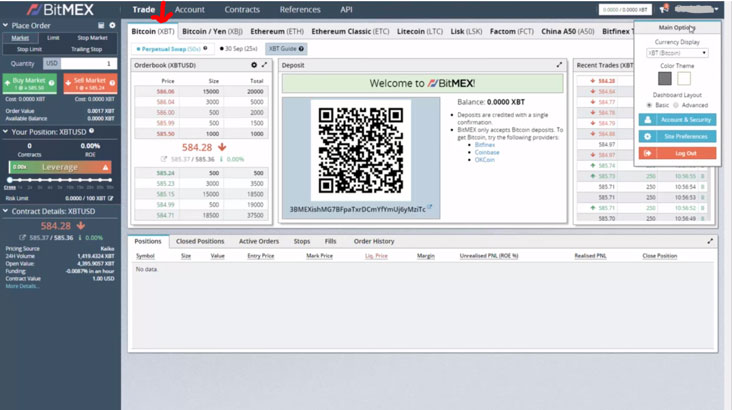This screenshot has height=410, width=732.
Task: Expand the Deposit panel to fullscreen
Action: click(x=559, y=65)
